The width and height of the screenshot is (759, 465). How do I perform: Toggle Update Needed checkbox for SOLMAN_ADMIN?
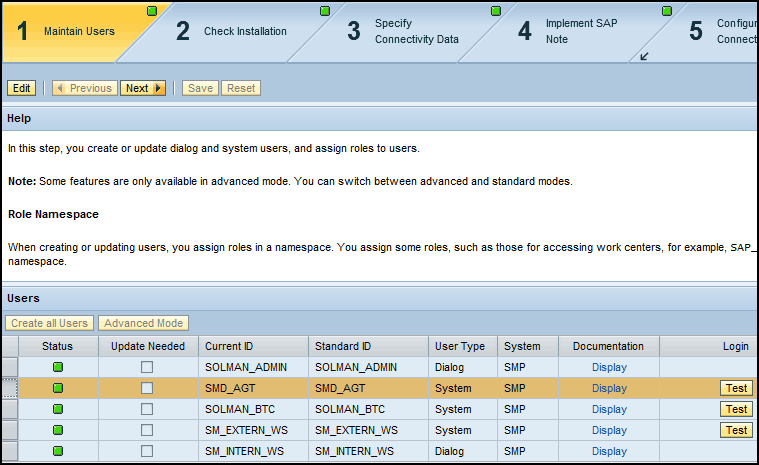(147, 367)
